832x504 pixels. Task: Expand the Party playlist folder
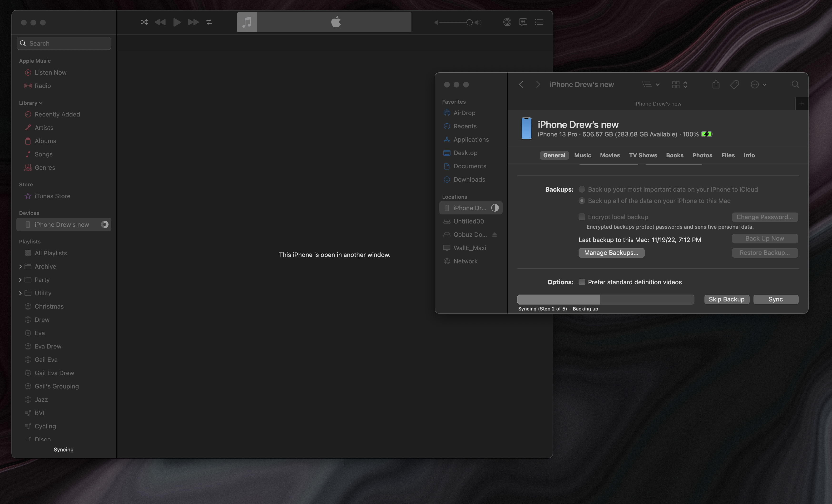click(x=20, y=280)
